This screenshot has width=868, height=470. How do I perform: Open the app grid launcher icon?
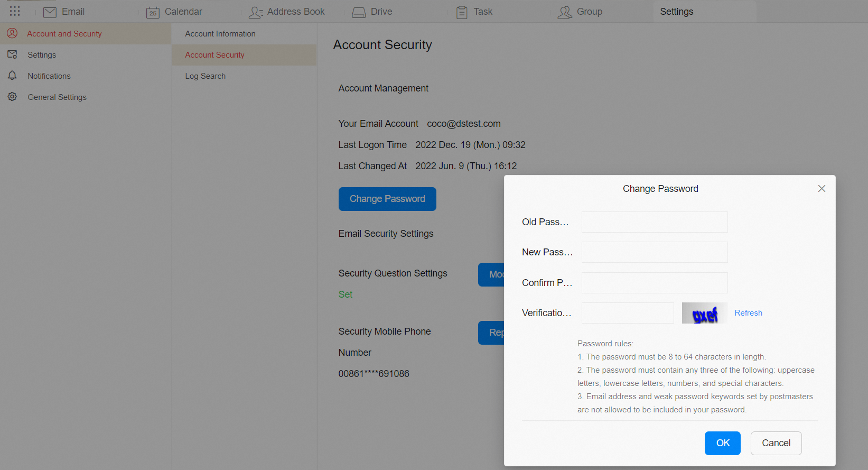pos(15,11)
